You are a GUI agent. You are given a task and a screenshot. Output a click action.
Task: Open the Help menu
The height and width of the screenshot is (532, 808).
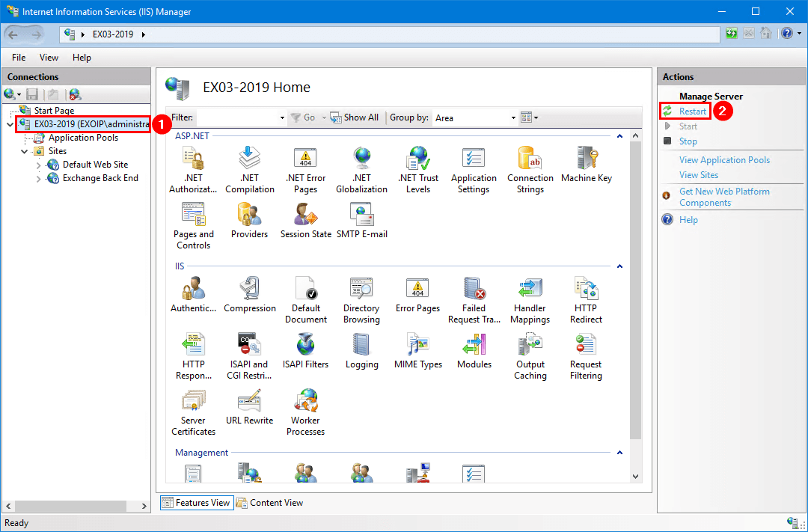[x=82, y=57]
